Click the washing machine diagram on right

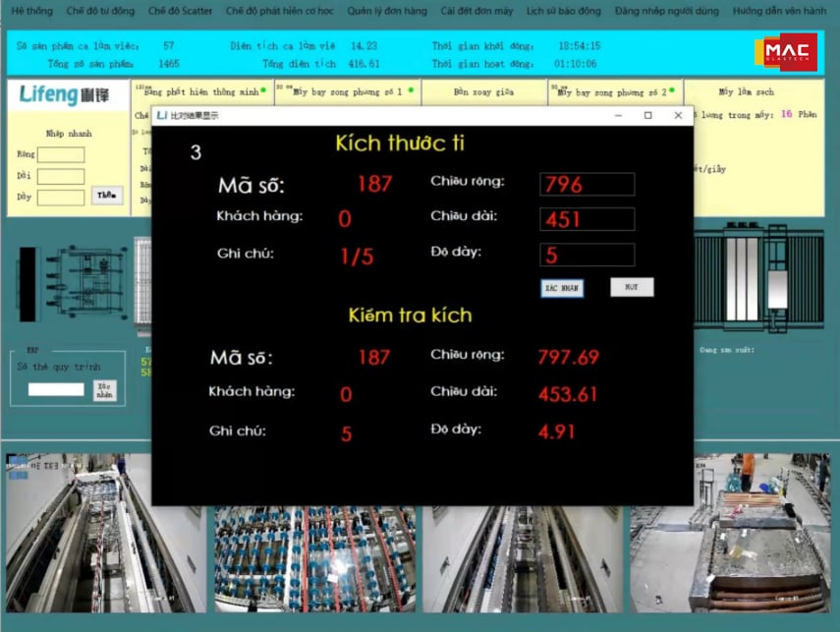click(x=759, y=277)
